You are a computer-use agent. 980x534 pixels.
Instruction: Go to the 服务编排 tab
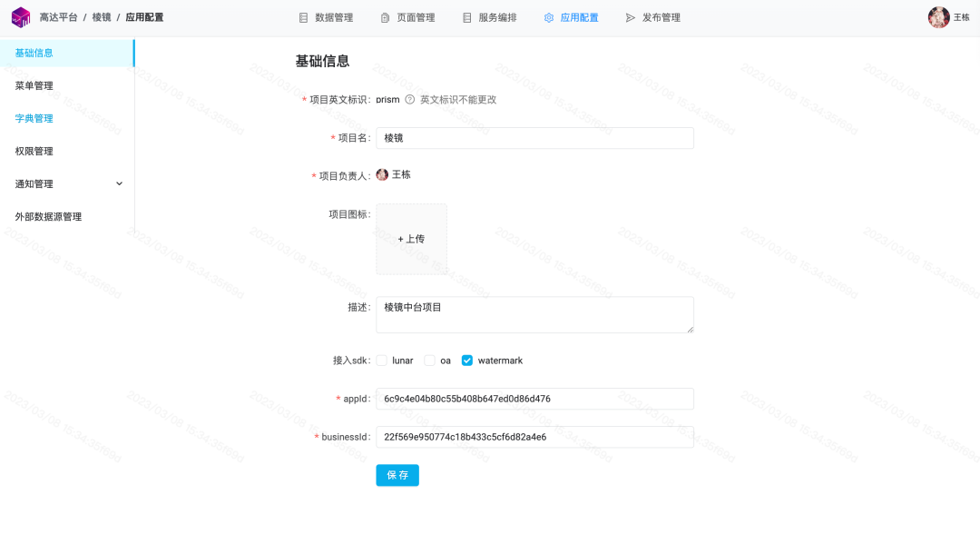tap(490, 18)
